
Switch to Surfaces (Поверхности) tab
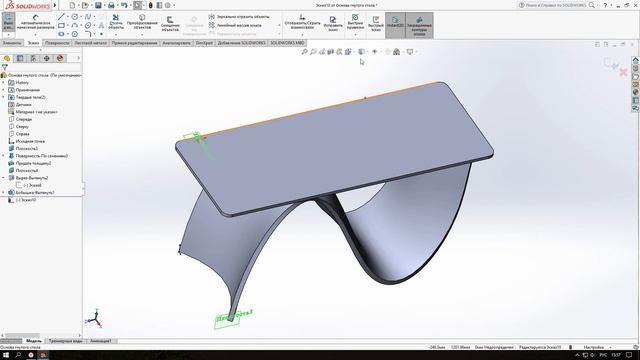(x=57, y=43)
